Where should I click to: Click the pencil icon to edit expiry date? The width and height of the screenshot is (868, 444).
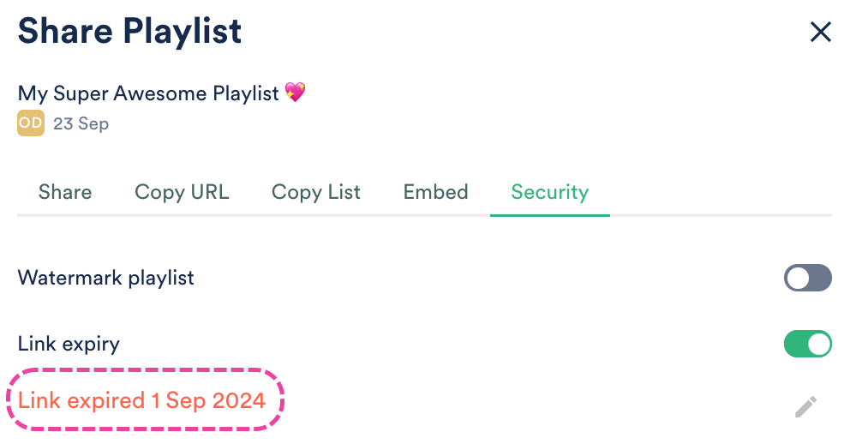805,406
